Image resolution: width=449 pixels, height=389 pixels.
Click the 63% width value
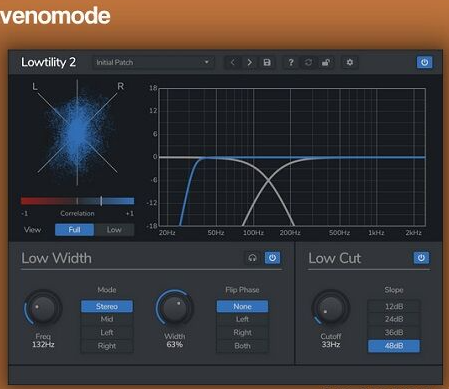pos(174,345)
